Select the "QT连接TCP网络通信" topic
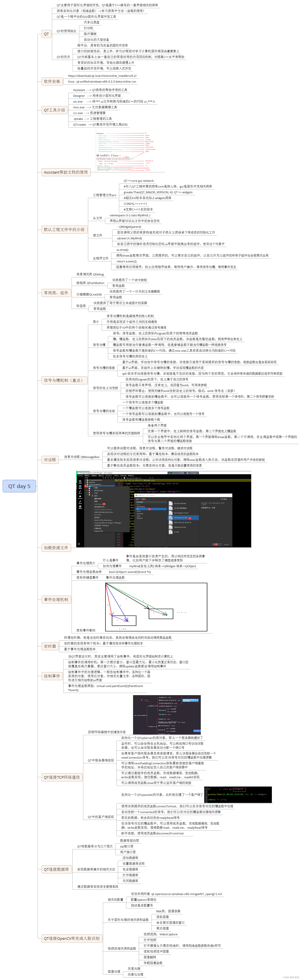The height and width of the screenshot is (980, 302). (x=62, y=777)
